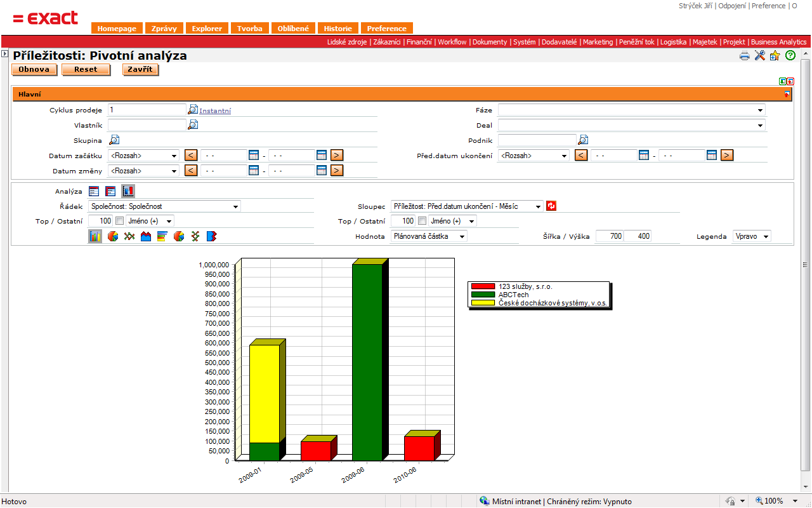Viewport: 812px width, 508px height.
Task: Expand the left side panel arrow
Action: (x=4, y=54)
